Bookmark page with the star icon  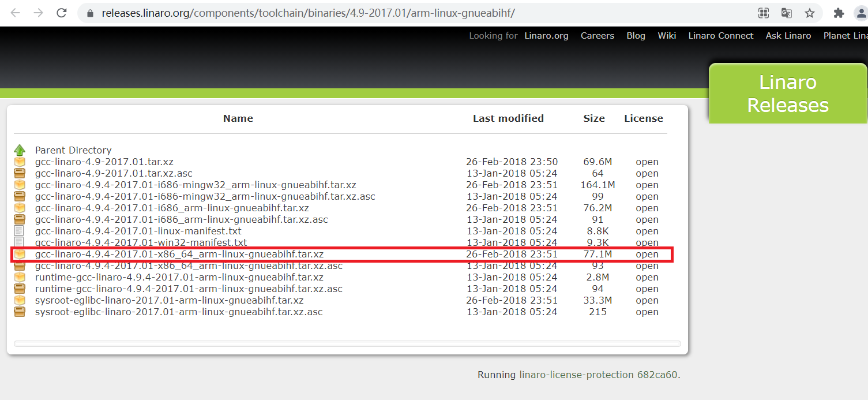[810, 13]
